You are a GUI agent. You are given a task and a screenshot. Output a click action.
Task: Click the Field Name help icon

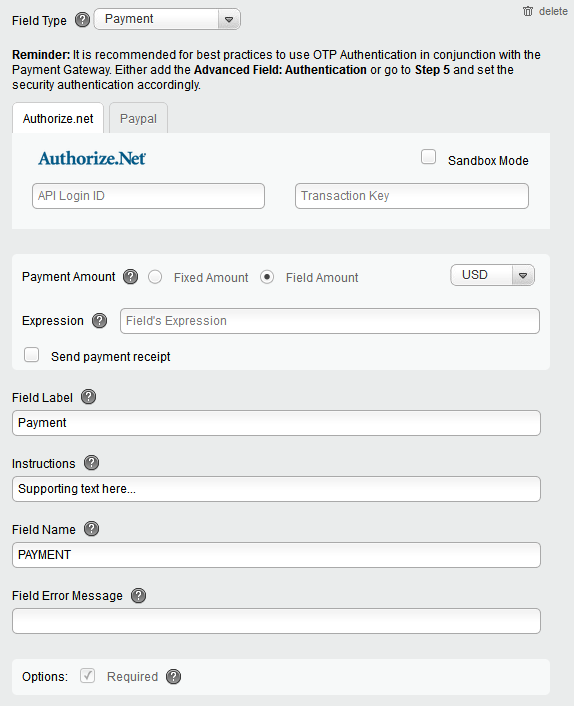tap(91, 529)
